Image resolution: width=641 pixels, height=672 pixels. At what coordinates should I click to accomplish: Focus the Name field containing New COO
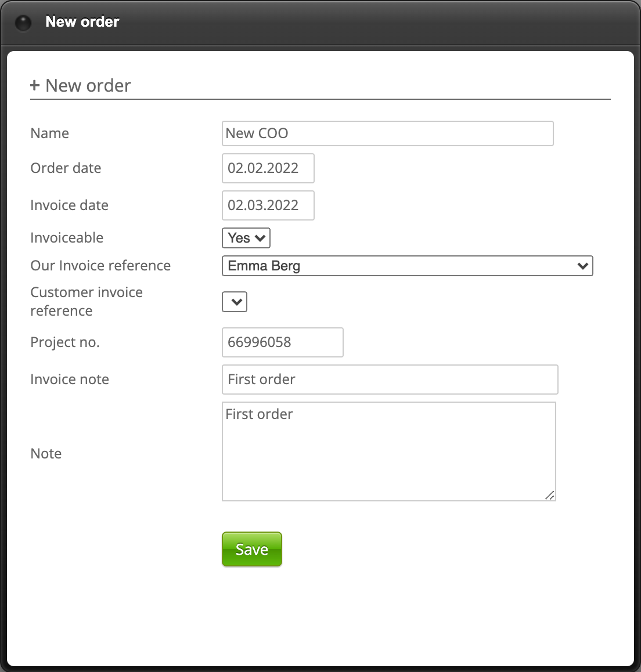pyautogui.click(x=387, y=133)
